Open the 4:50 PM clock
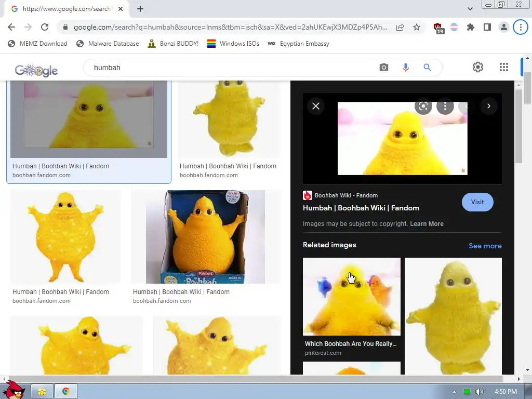The height and width of the screenshot is (399, 532). click(x=505, y=392)
